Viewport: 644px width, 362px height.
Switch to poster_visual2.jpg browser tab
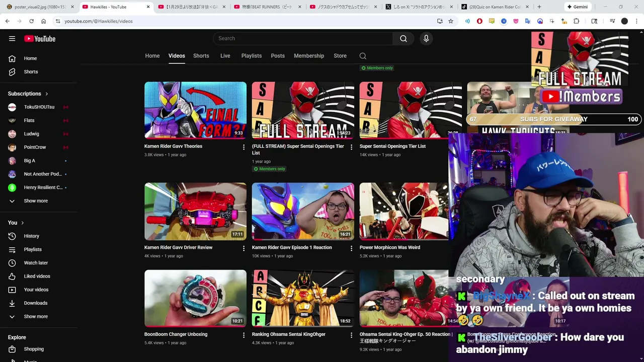point(39,7)
